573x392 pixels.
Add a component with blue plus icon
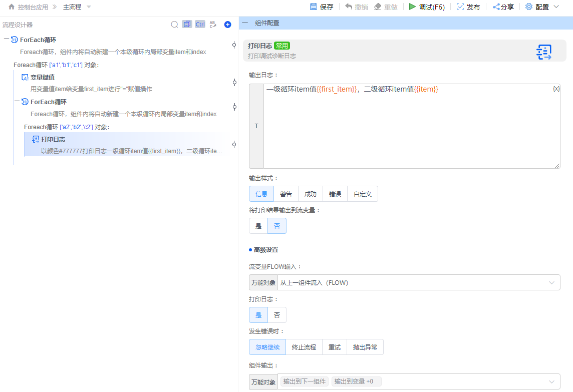[x=228, y=25]
